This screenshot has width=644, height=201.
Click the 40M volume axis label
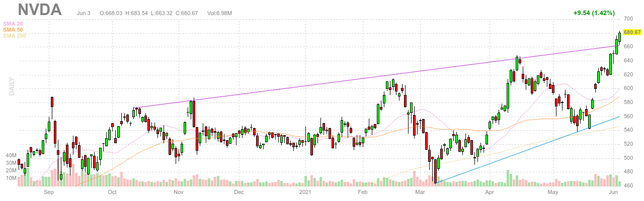tap(11, 156)
